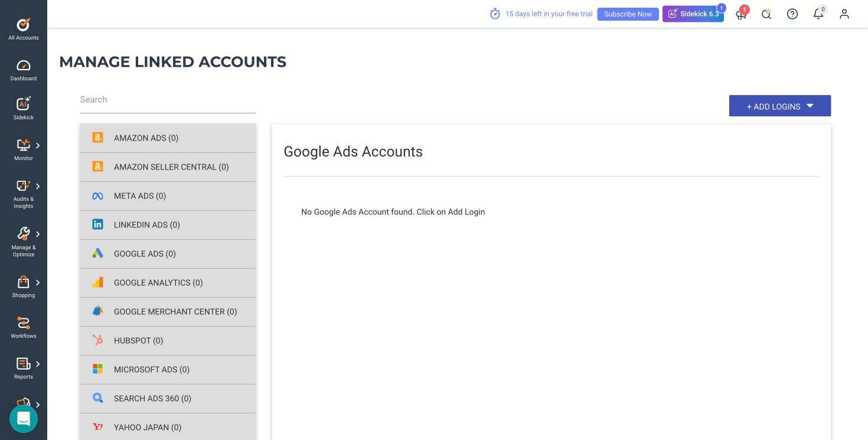The height and width of the screenshot is (440, 868).
Task: Click the "15 days left in your free trial" text
Action: click(549, 14)
